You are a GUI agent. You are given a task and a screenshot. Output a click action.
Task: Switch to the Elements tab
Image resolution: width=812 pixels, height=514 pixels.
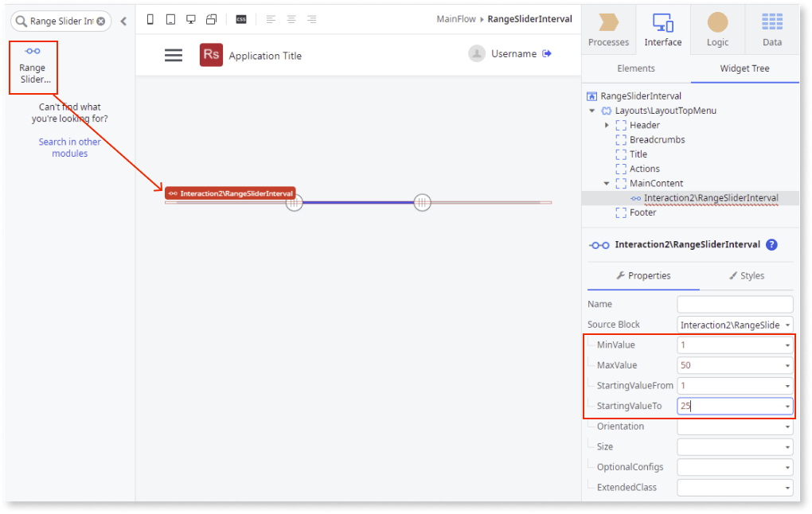point(635,68)
